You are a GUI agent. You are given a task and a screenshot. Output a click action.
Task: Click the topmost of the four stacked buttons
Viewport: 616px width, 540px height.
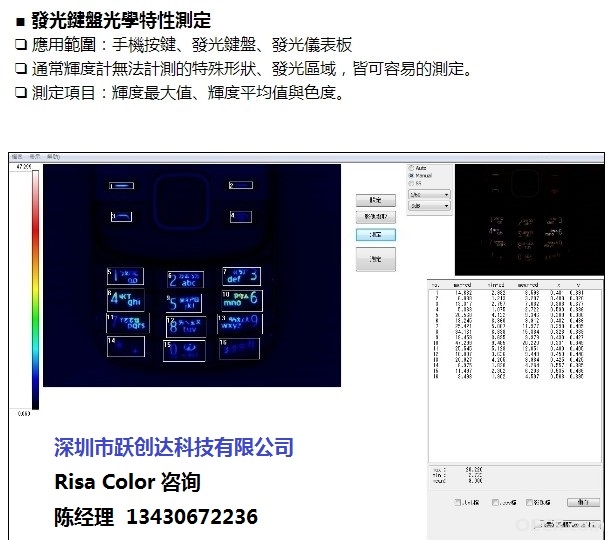click(x=376, y=200)
